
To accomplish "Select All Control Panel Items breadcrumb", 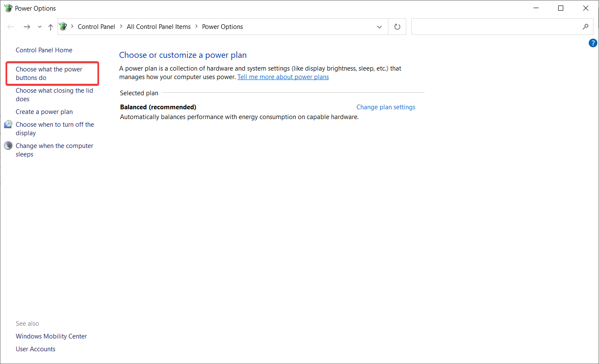I will tap(159, 26).
